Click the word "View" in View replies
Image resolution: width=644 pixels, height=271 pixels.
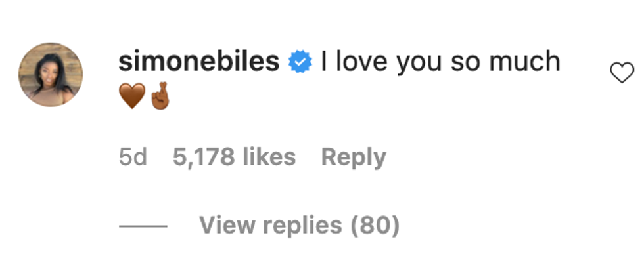pyautogui.click(x=225, y=226)
